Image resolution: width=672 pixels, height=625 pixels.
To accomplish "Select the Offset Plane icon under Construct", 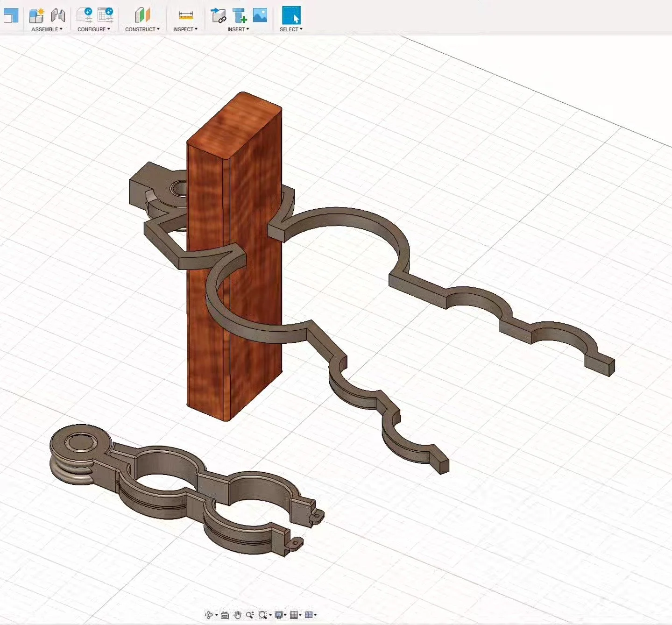I will tap(142, 15).
